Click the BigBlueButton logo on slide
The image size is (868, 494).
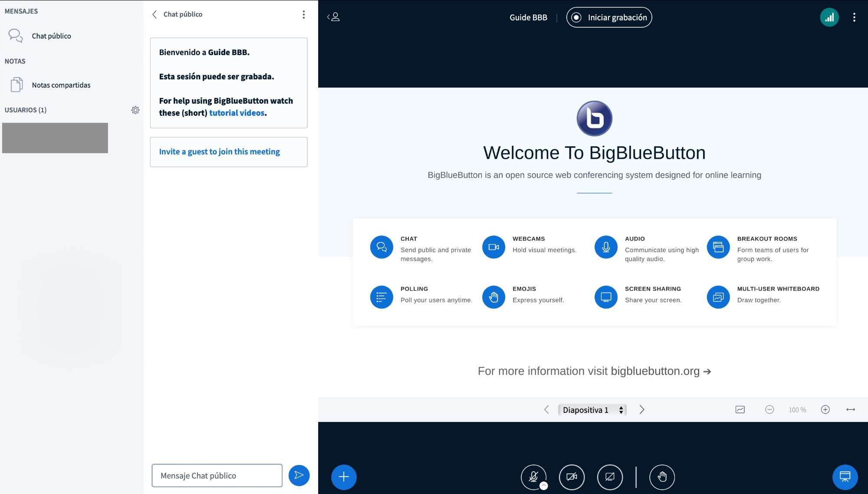[x=594, y=118]
